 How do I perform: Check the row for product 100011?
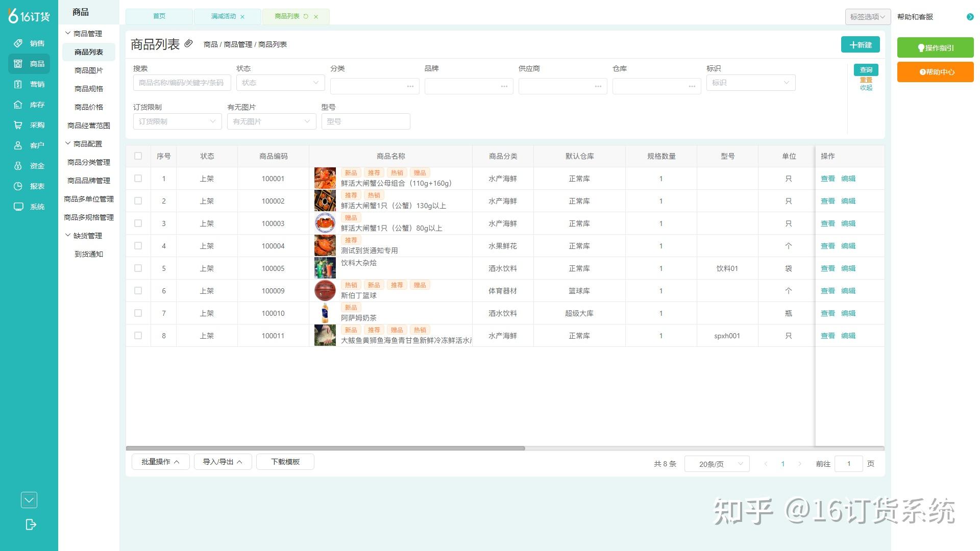[138, 336]
